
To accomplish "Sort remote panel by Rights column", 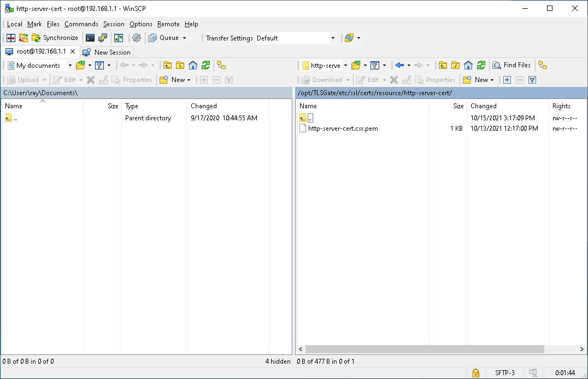I will pos(567,106).
